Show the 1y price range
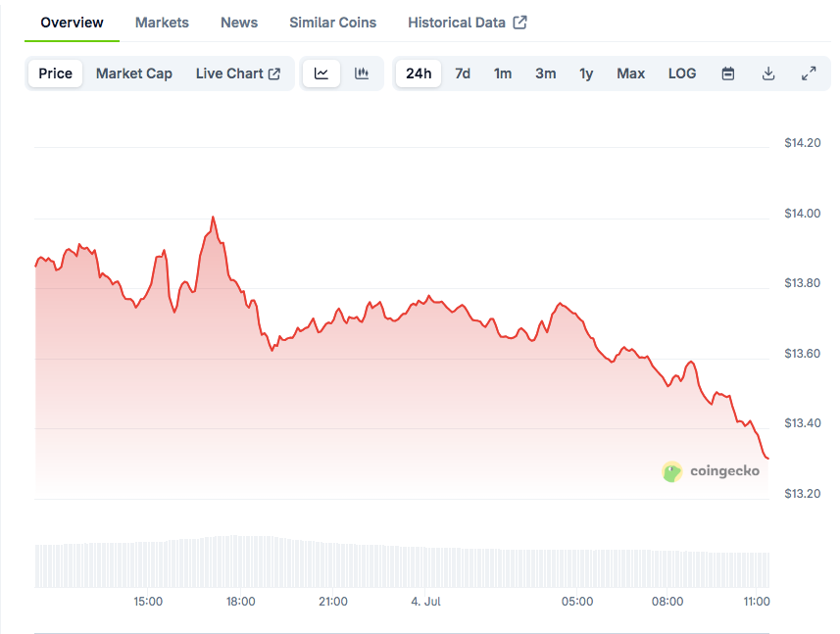 [586, 73]
